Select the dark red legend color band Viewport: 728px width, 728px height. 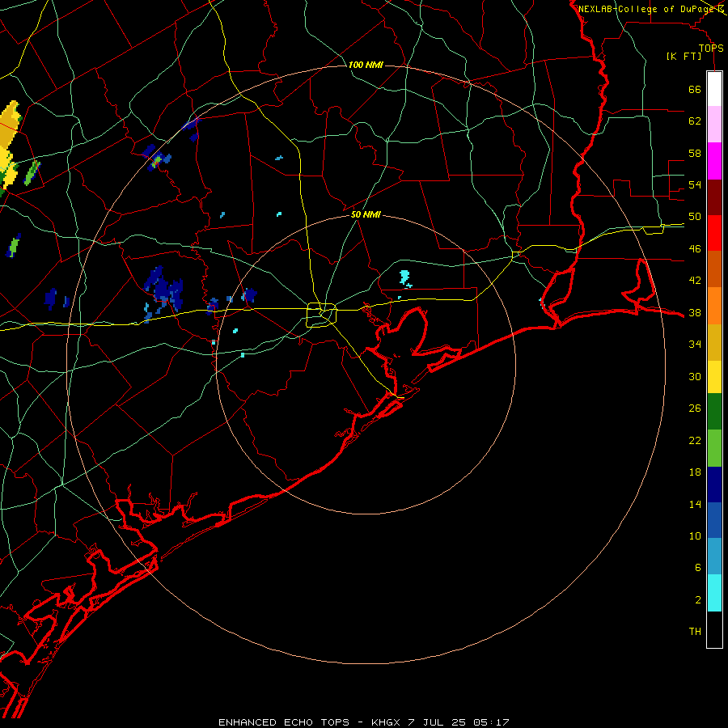pos(714,197)
